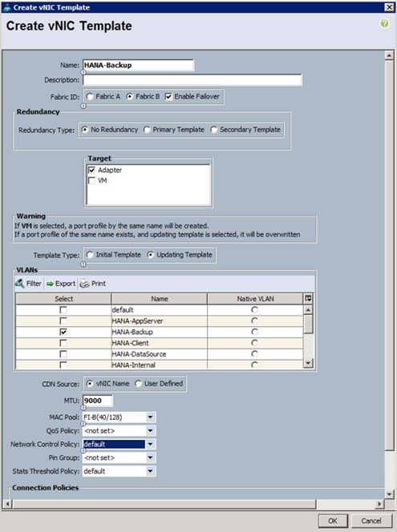The image size is (397, 532).
Task: Select vNIC Name as CDN Source
Action: 90,384
